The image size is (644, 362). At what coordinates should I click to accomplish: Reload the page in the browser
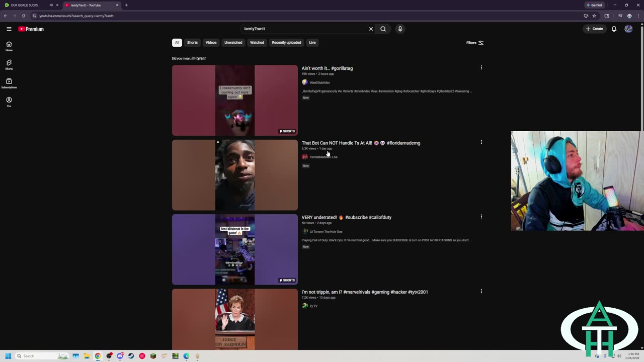[x=23, y=16]
